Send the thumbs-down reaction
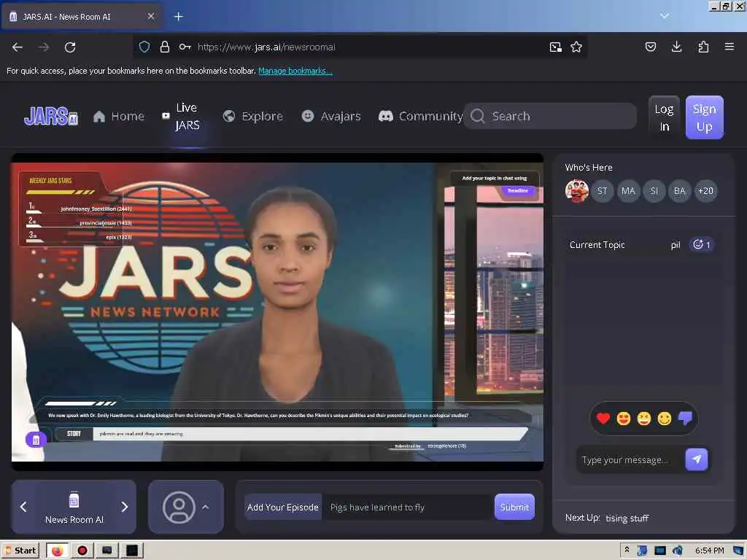This screenshot has height=560, width=747. click(x=685, y=419)
